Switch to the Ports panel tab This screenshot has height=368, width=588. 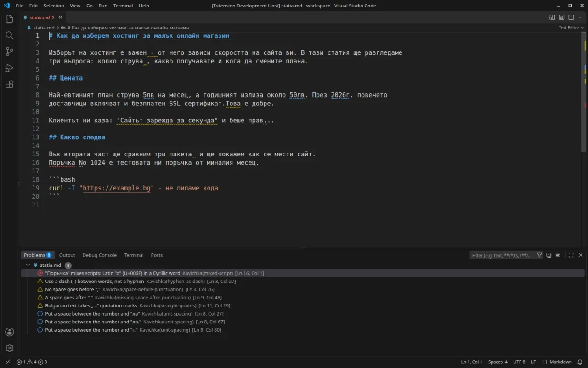tap(157, 255)
